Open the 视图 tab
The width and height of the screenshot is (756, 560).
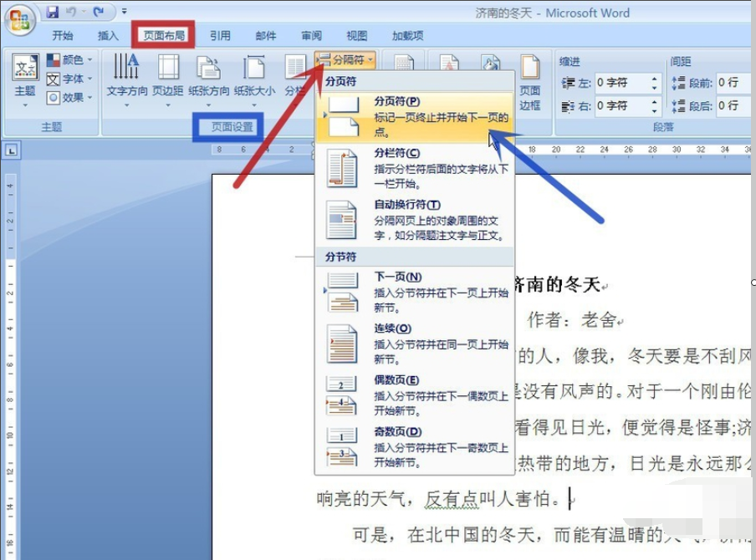click(357, 35)
